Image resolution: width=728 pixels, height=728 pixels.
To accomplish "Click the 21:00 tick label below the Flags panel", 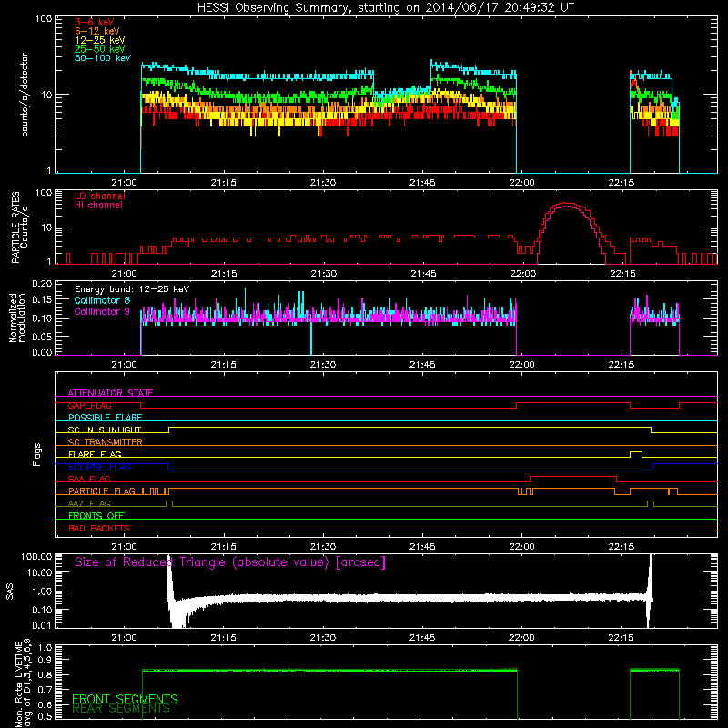I will click(124, 547).
